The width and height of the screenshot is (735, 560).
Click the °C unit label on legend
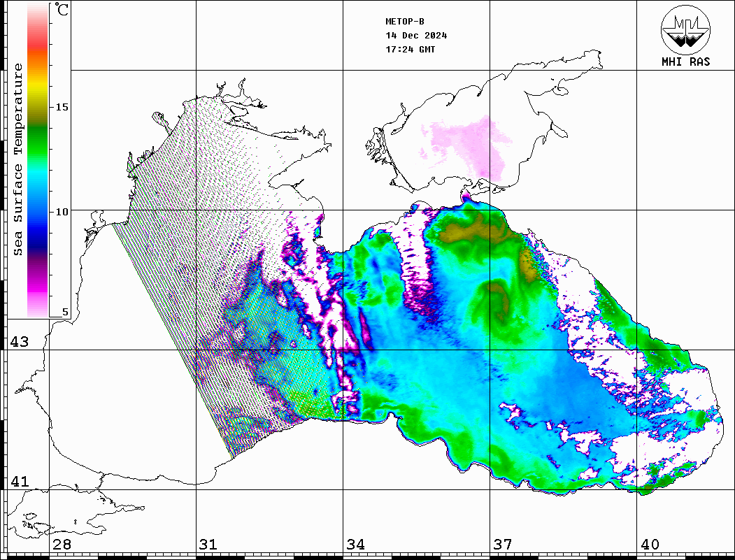(x=62, y=9)
